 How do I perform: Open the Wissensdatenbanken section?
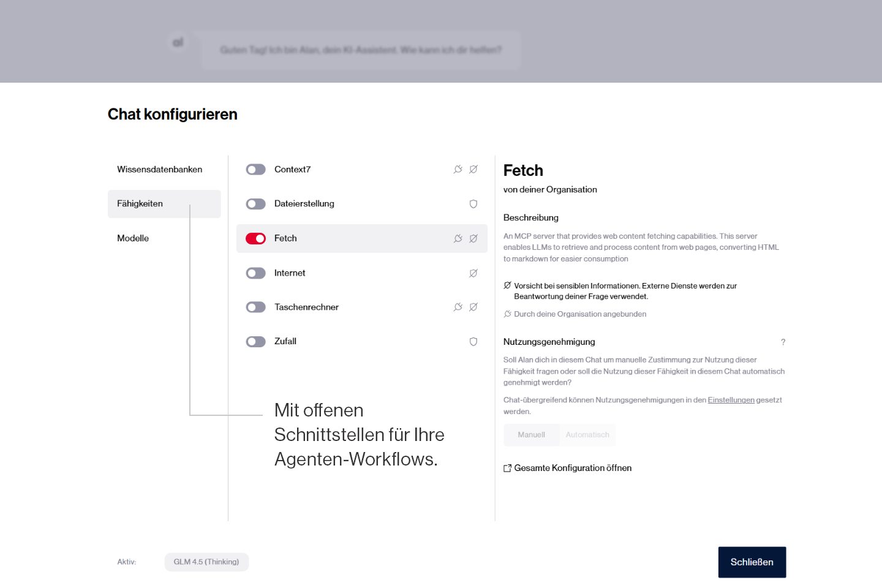[x=159, y=170]
